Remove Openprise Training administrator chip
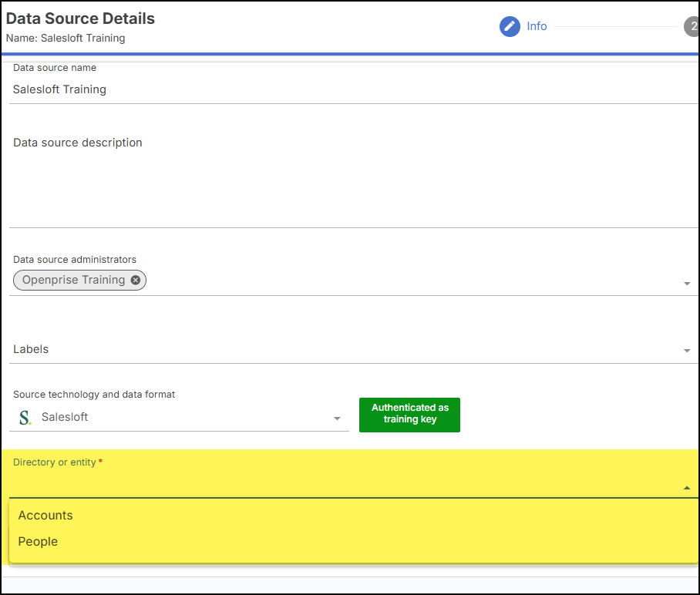The width and height of the screenshot is (700, 595). [x=135, y=280]
